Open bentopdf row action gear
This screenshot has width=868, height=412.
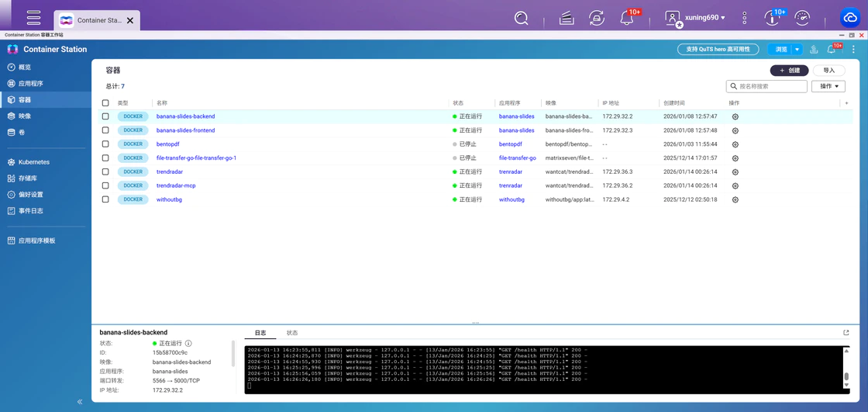pyautogui.click(x=735, y=145)
